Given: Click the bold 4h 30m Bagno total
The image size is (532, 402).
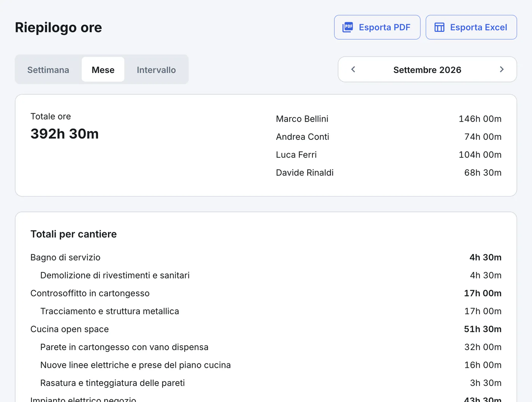Looking at the screenshot, I should (485, 257).
